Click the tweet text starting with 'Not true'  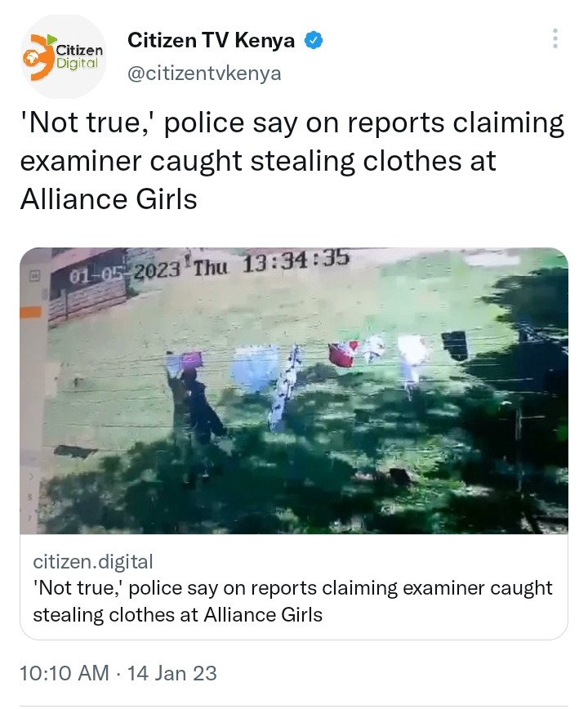click(x=292, y=161)
